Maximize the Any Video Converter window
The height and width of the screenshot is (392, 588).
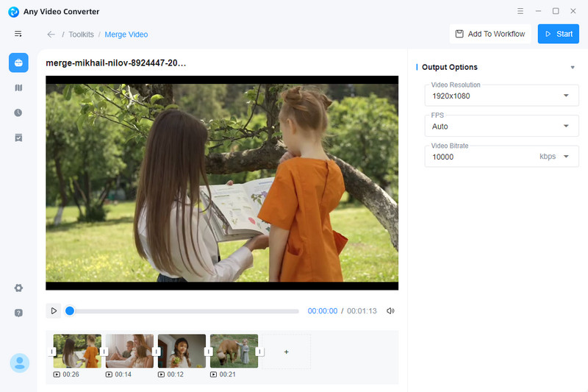click(556, 11)
